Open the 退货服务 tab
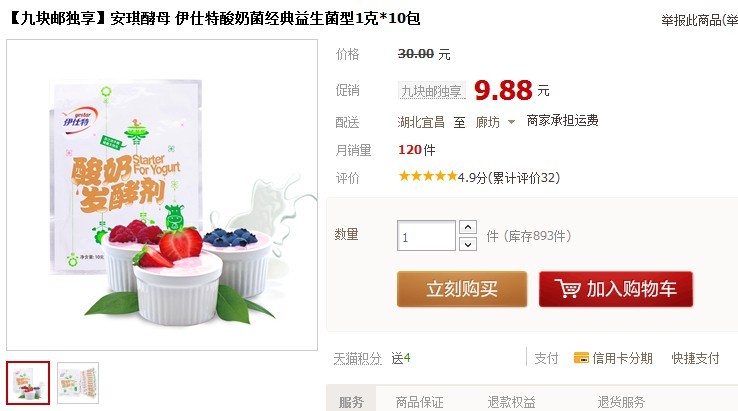738x411 pixels. click(x=621, y=402)
